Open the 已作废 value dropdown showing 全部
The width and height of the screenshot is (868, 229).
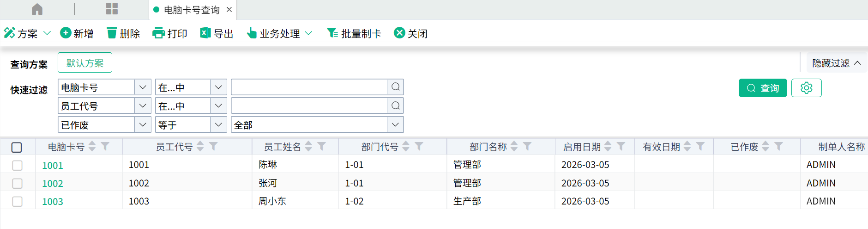[x=395, y=125]
